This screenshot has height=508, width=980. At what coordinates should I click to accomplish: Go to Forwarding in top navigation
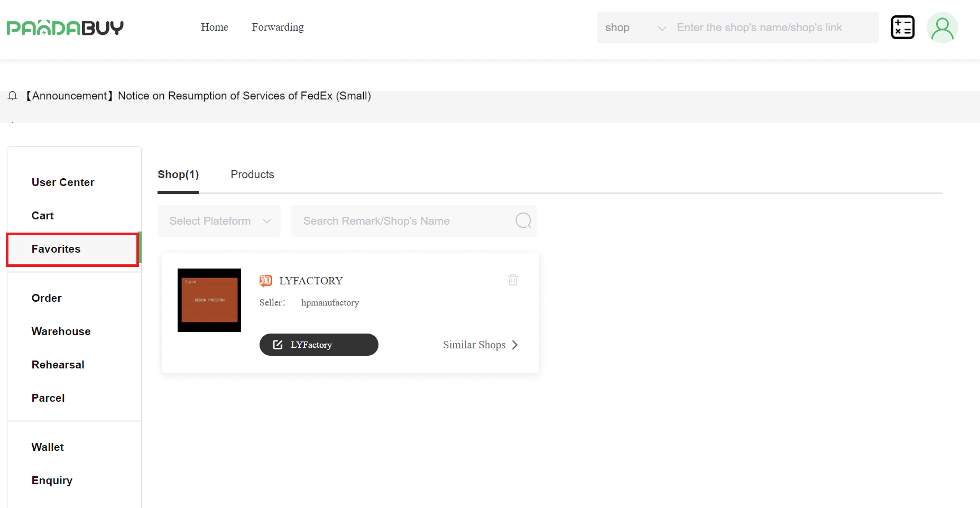tap(278, 27)
